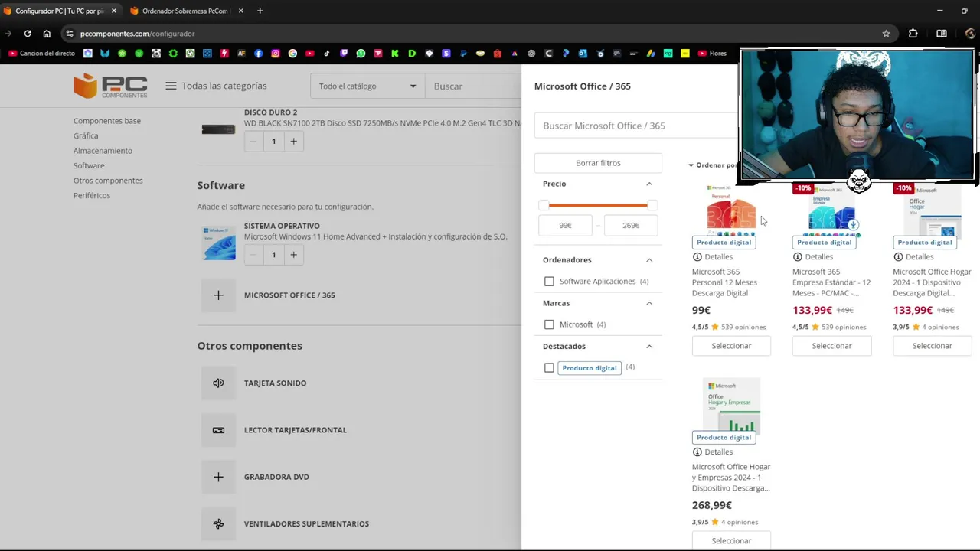Click the main Buscar search field
The height and width of the screenshot is (551, 980).
pyautogui.click(x=473, y=86)
